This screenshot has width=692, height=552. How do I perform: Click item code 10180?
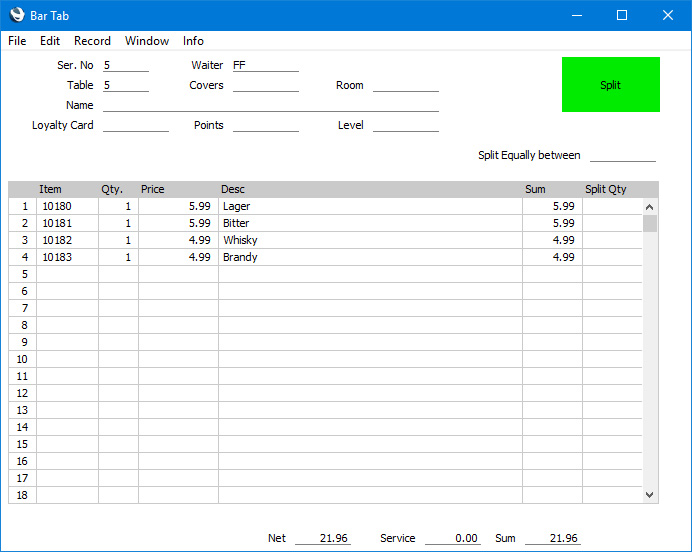tap(68, 206)
